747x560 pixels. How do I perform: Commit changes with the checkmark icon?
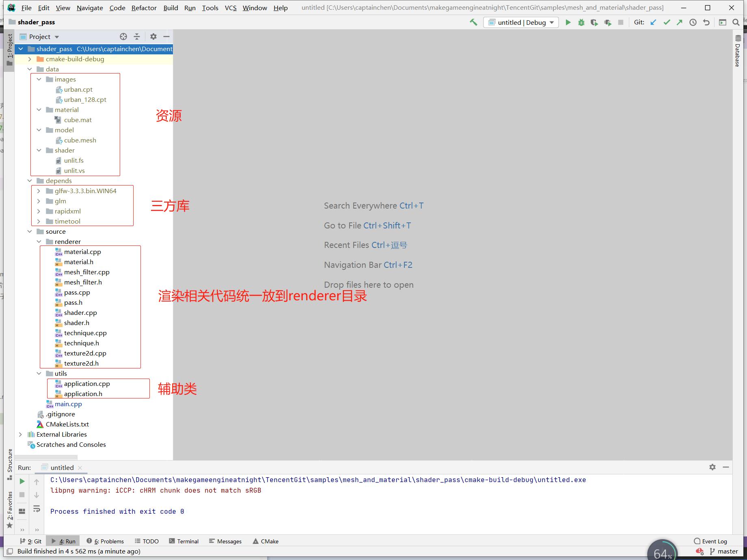(x=667, y=22)
